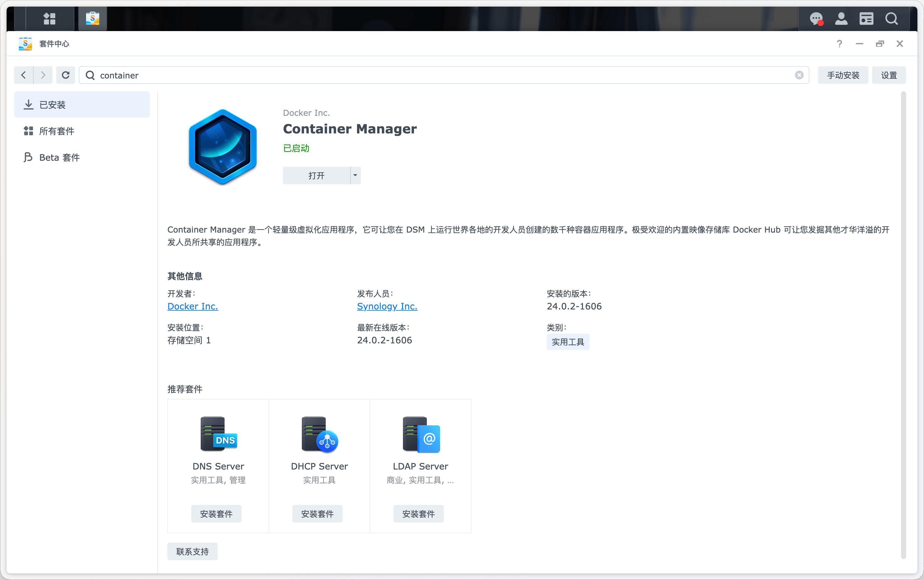Image resolution: width=924 pixels, height=580 pixels.
Task: Open the Synology Inc. publisher link
Action: [387, 306]
